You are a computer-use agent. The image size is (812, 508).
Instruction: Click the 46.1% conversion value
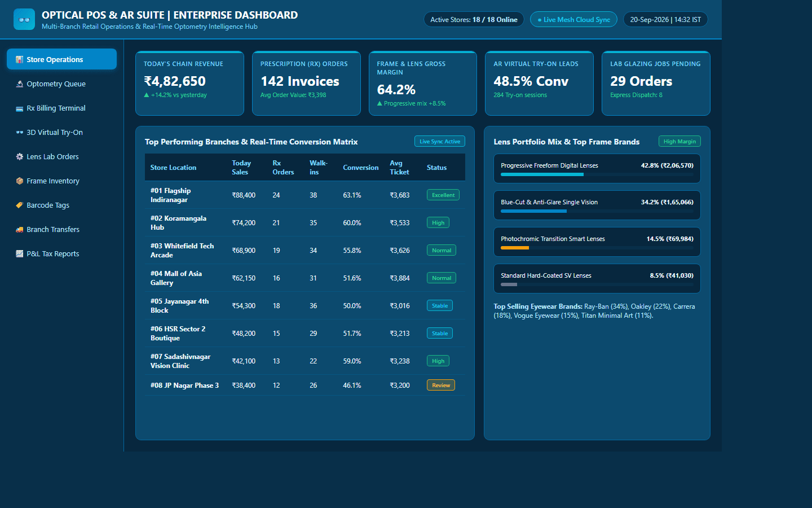(352, 386)
